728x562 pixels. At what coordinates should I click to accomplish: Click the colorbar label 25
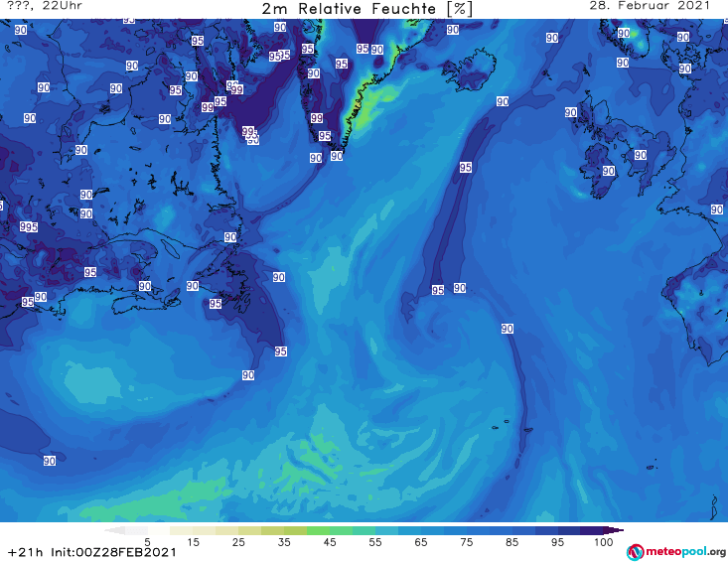(x=238, y=542)
